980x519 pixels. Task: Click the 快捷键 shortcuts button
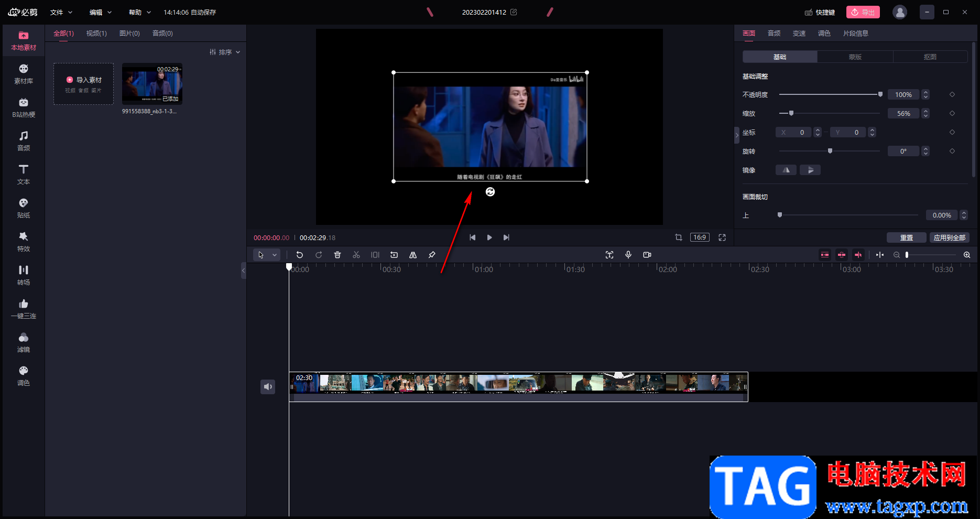[x=820, y=12]
